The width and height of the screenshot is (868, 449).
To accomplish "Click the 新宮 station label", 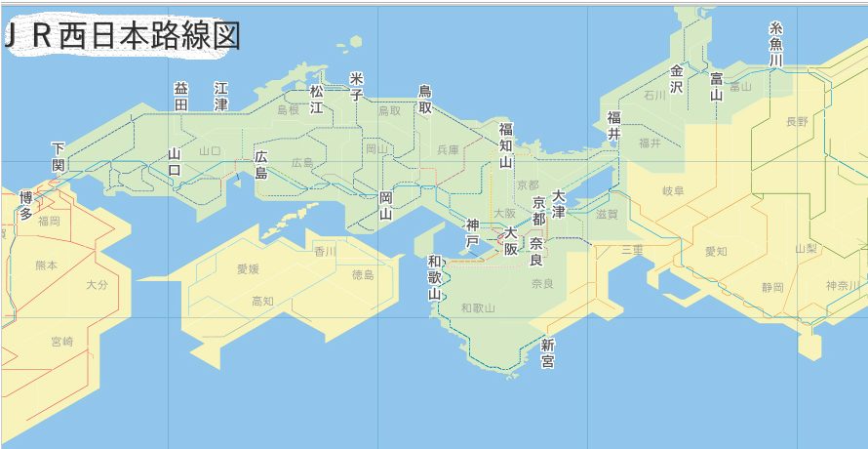I will [548, 353].
